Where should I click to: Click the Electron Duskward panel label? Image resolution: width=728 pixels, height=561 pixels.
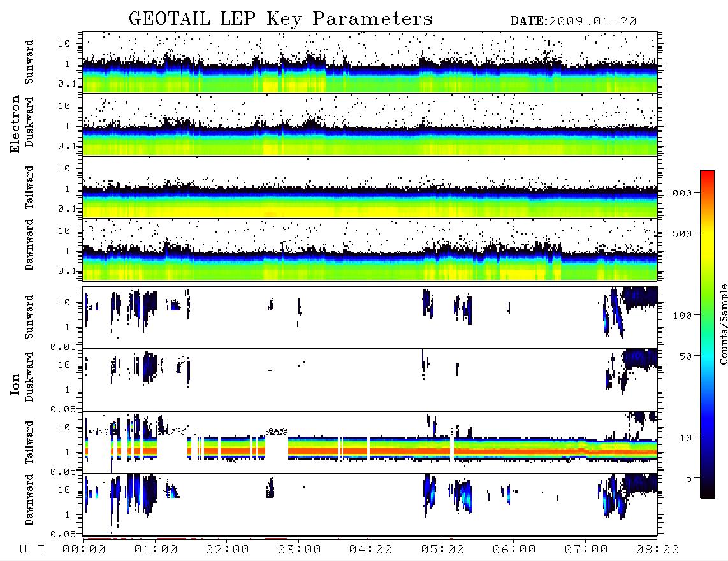click(29, 122)
